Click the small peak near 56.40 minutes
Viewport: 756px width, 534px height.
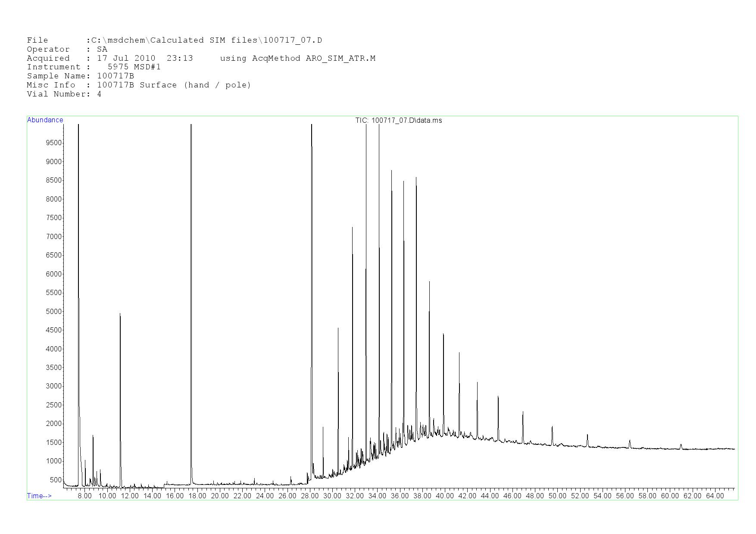pyautogui.click(x=630, y=443)
